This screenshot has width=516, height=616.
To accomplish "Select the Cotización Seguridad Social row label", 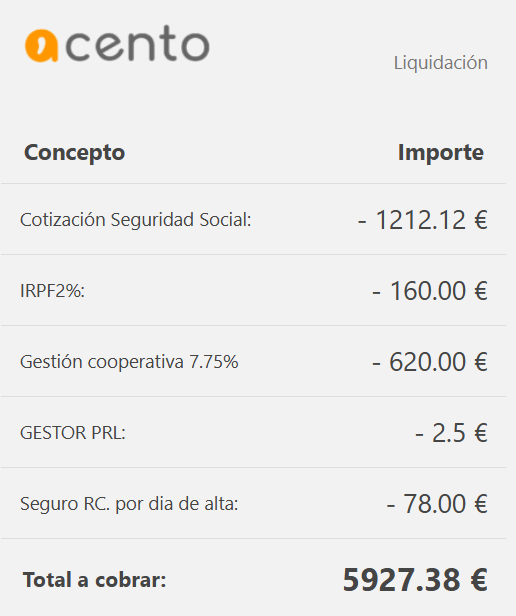I will pyautogui.click(x=136, y=220).
